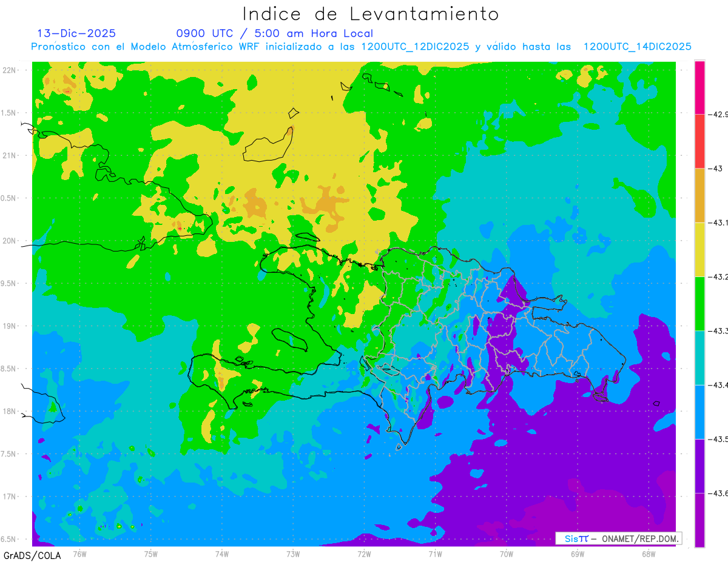Click the blue legend swatch below -43.4
This screenshot has width=728, height=562.
pos(699,412)
